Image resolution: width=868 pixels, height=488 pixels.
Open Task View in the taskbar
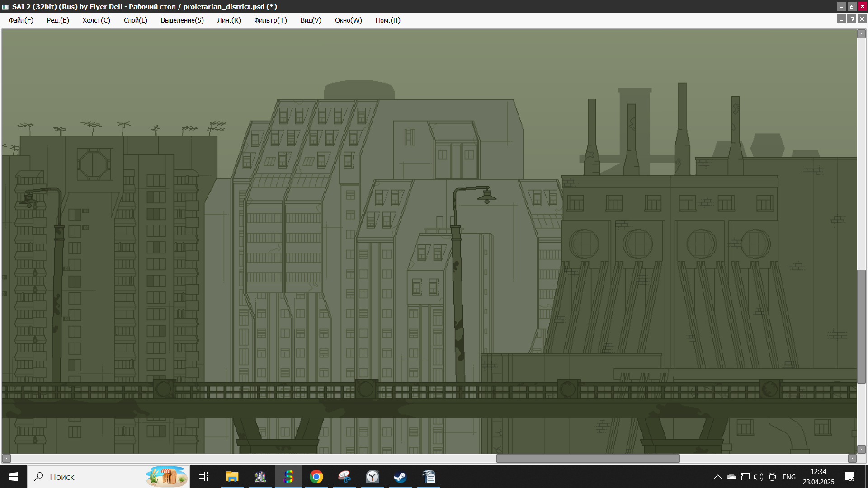click(x=203, y=477)
